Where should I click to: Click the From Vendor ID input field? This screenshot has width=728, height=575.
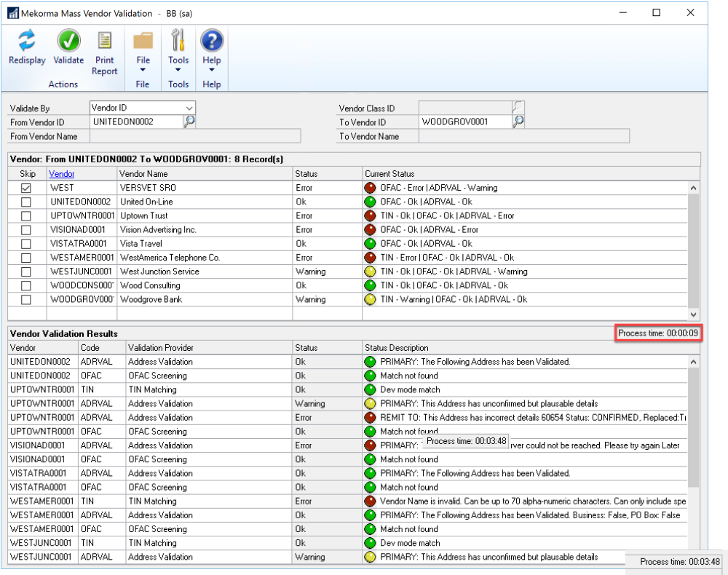point(136,122)
